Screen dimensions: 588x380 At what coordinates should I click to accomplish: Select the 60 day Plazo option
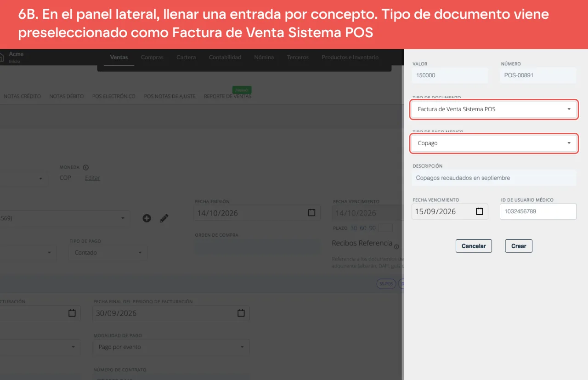tap(363, 228)
